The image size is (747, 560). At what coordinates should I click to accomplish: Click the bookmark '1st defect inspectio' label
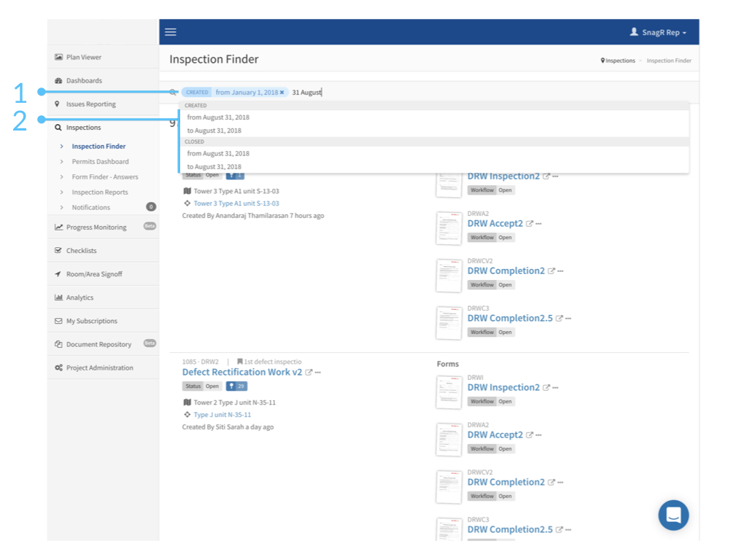[x=269, y=362]
